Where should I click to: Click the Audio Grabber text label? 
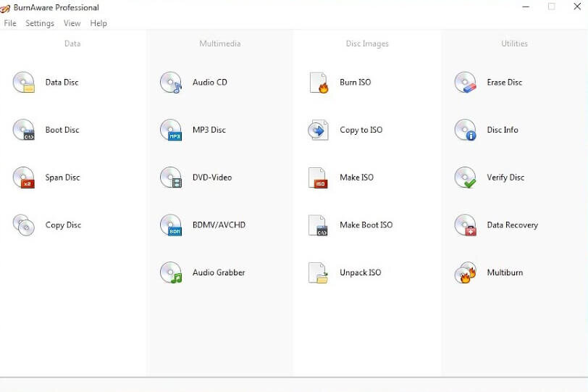219,272
